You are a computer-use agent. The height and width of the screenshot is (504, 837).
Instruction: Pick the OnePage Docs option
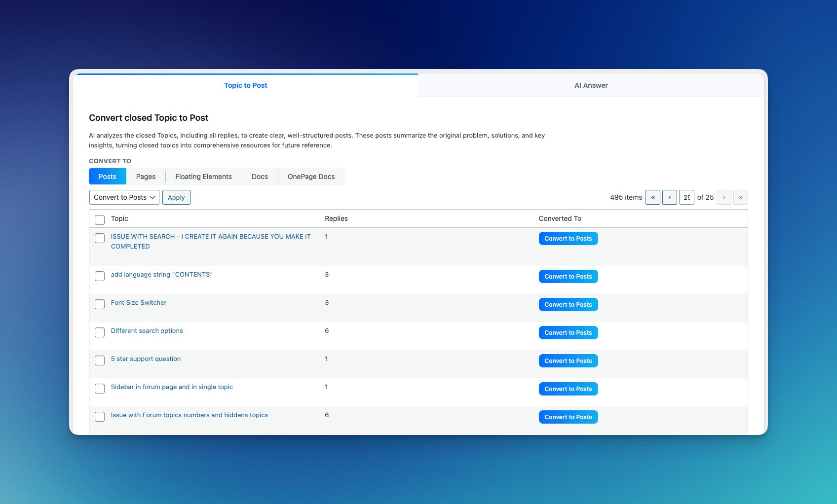pyautogui.click(x=311, y=177)
